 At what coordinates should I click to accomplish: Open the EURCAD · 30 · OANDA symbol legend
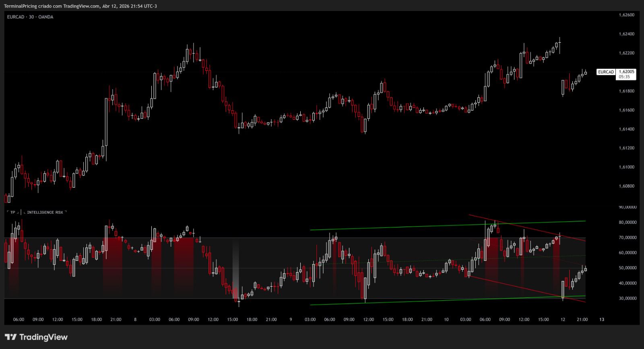[30, 17]
